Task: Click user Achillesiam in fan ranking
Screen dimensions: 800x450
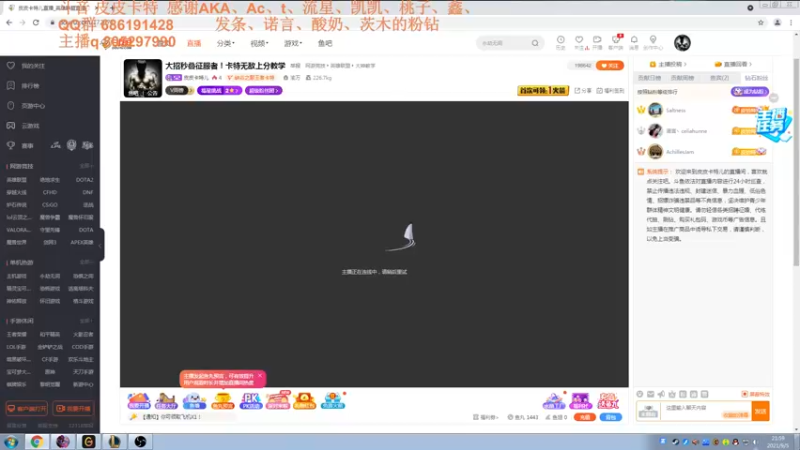Action: click(680, 152)
